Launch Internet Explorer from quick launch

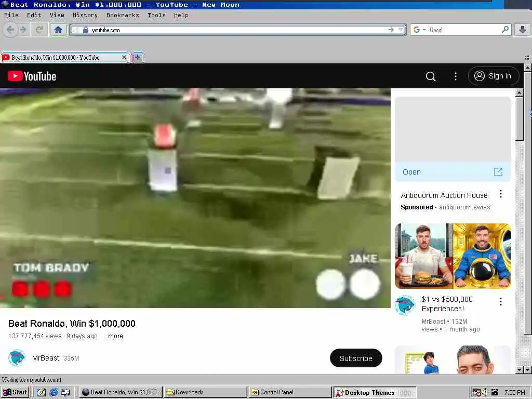point(54,392)
